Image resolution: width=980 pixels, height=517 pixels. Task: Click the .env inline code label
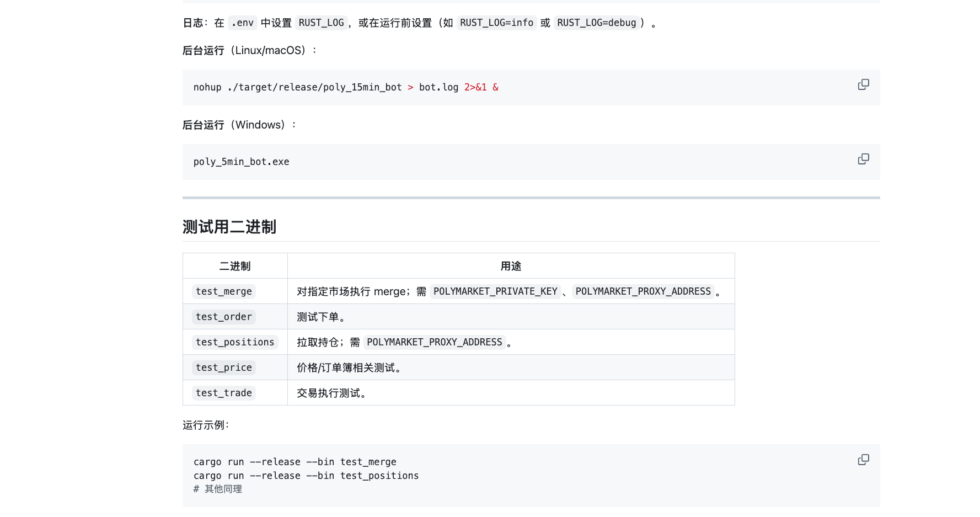[x=242, y=23]
